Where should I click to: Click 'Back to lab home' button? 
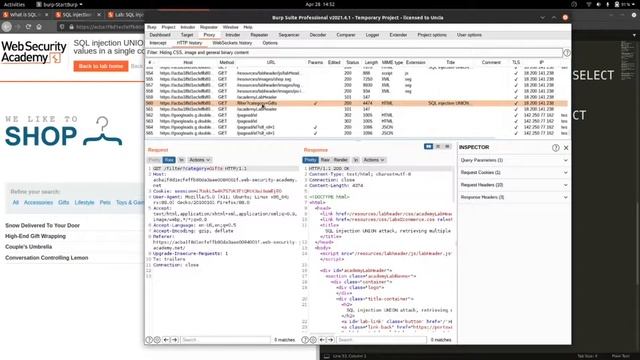tap(101, 66)
